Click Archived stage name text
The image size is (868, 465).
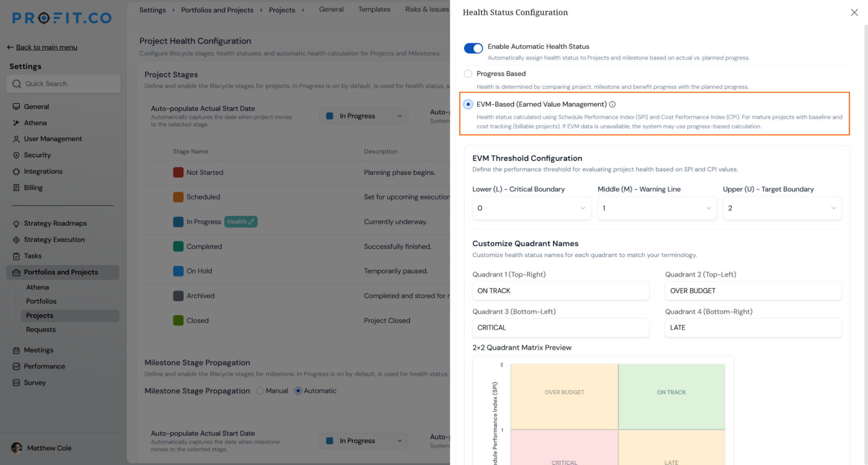point(201,296)
